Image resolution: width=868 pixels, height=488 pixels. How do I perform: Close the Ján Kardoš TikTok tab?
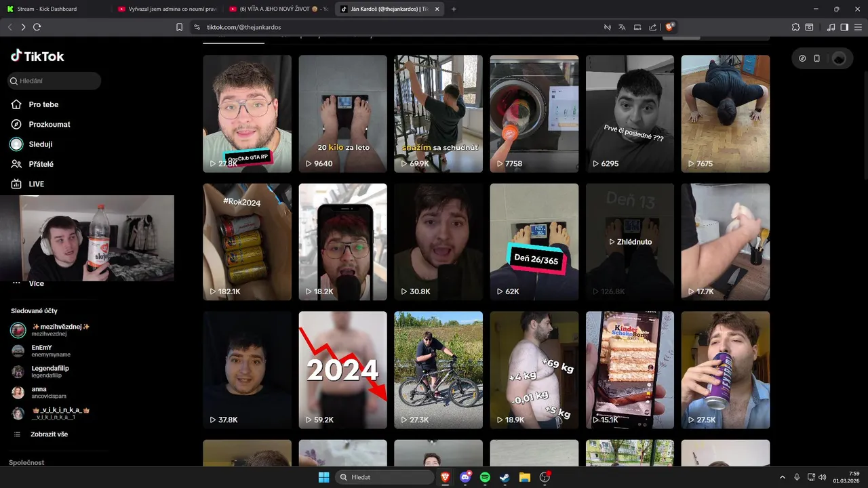[437, 9]
